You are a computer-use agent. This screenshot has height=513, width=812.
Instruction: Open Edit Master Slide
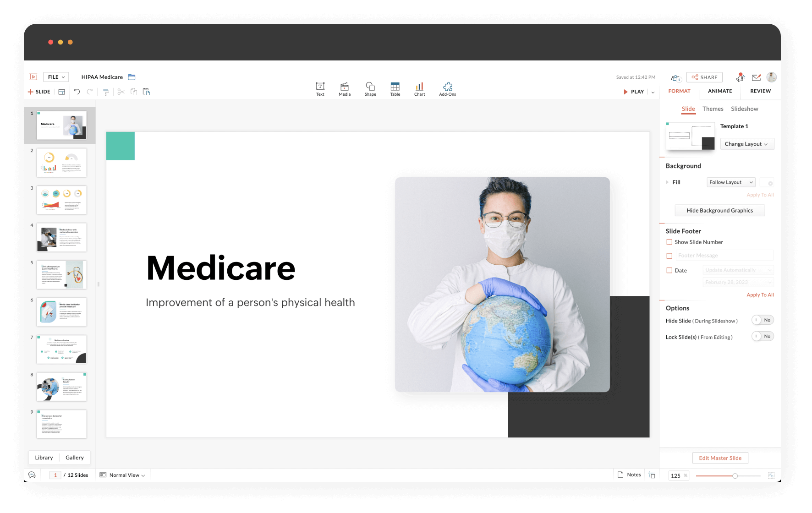[x=720, y=458]
